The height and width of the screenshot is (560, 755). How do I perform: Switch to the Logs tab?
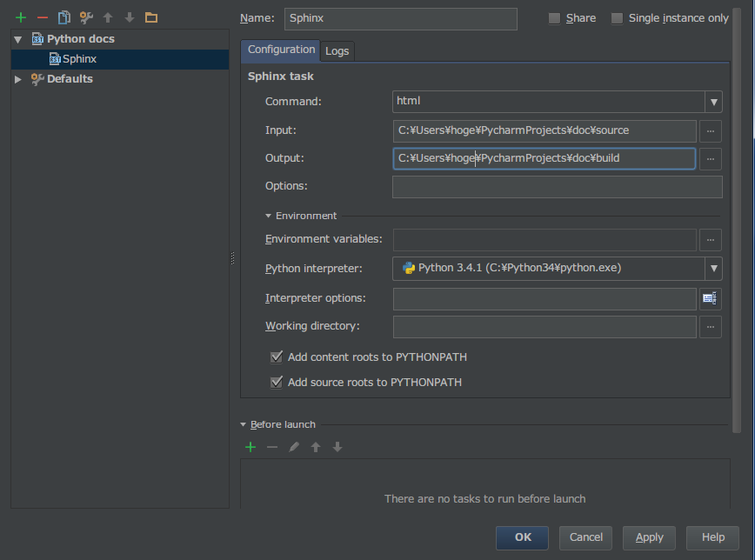click(337, 50)
